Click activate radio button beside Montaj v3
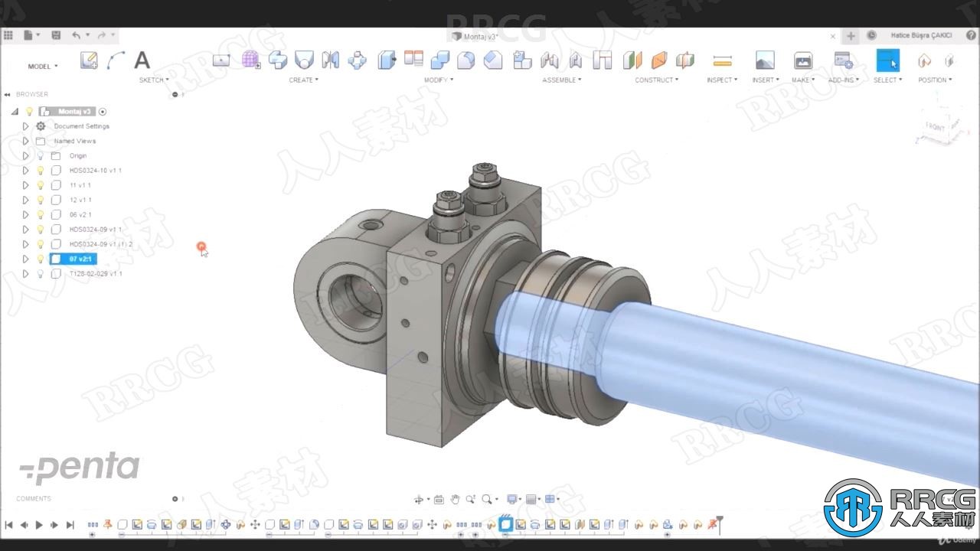 pyautogui.click(x=103, y=112)
